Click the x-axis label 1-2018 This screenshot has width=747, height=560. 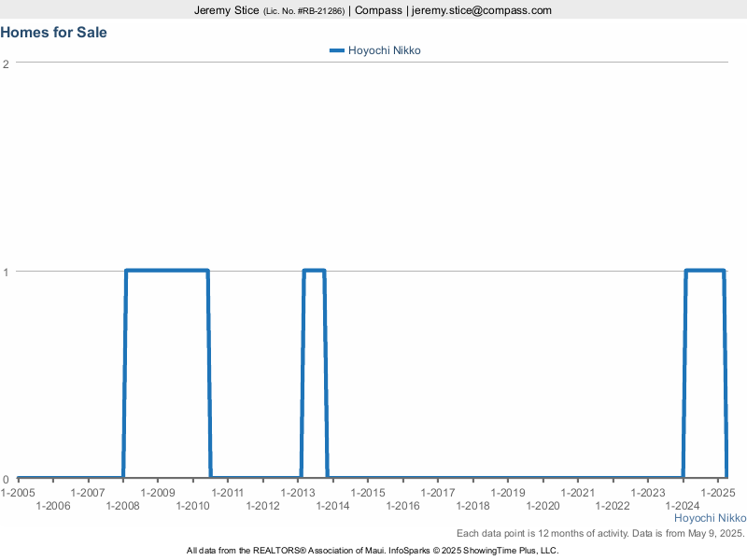[x=473, y=506]
